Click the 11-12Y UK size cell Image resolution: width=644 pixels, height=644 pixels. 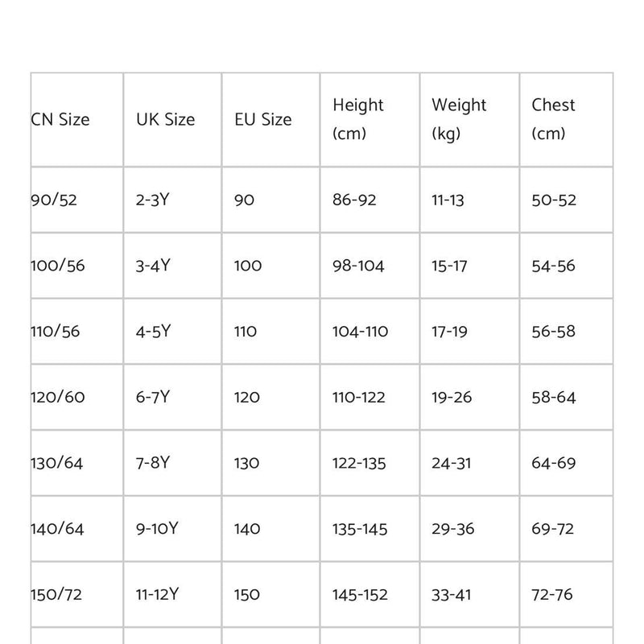pos(157,596)
